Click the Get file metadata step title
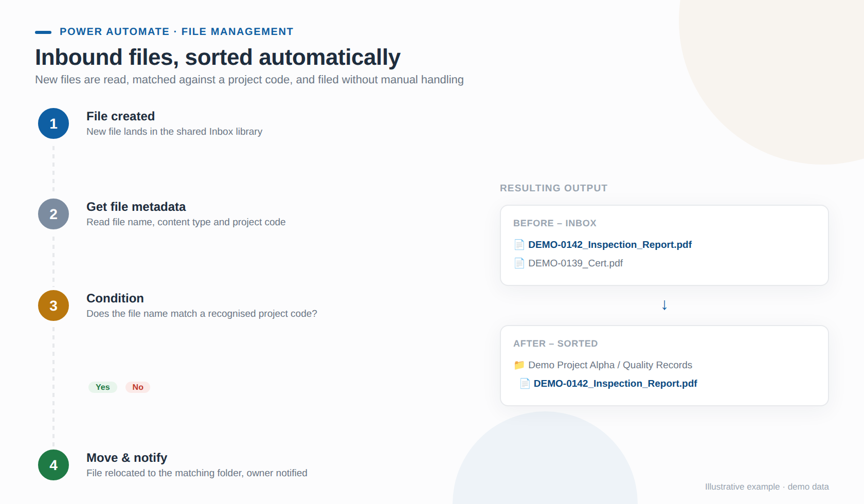 (136, 207)
